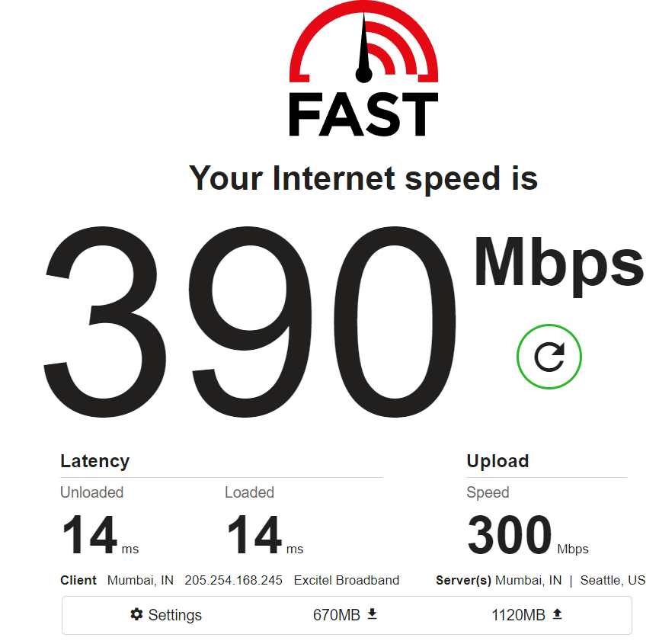Click the FAST logo text
Viewport: 659px width, 644px height.
(x=363, y=114)
